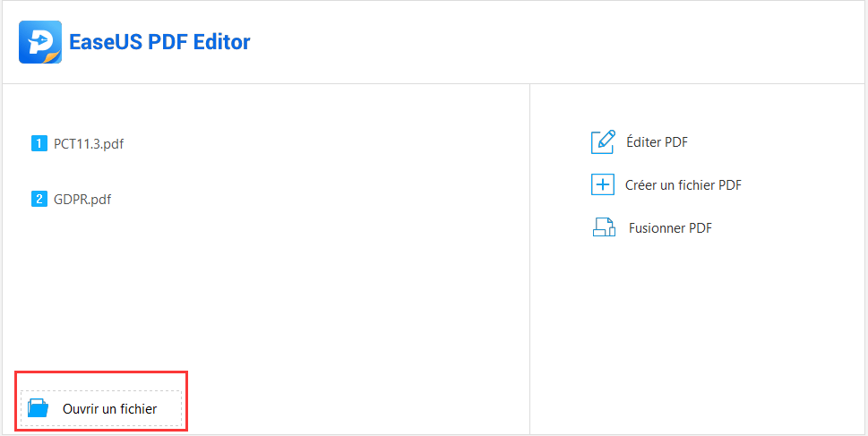The height and width of the screenshot is (436, 868).
Task: Open recent file PCT11.3.pdf
Action: (89, 144)
